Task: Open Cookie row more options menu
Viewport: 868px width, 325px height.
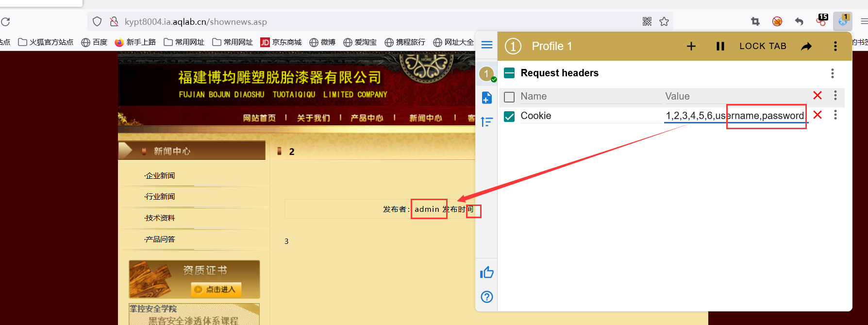Action: click(x=835, y=115)
